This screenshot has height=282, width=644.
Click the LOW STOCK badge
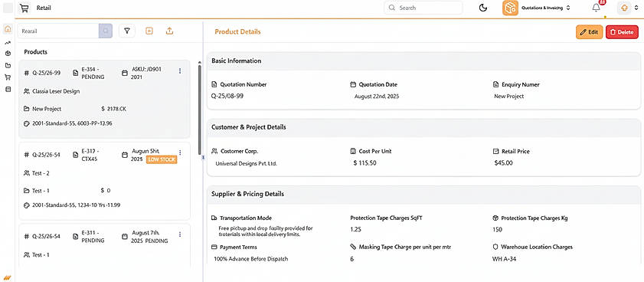pos(162,159)
